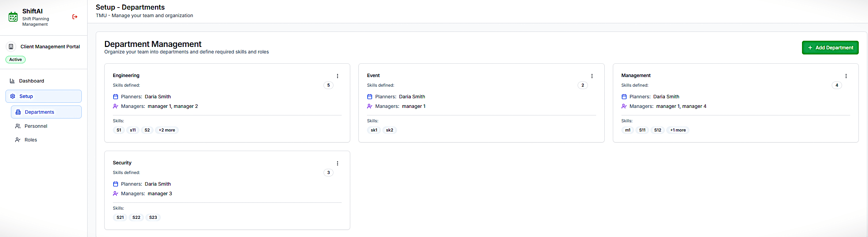Open the Dashboard page
The image size is (868, 237).
(31, 81)
